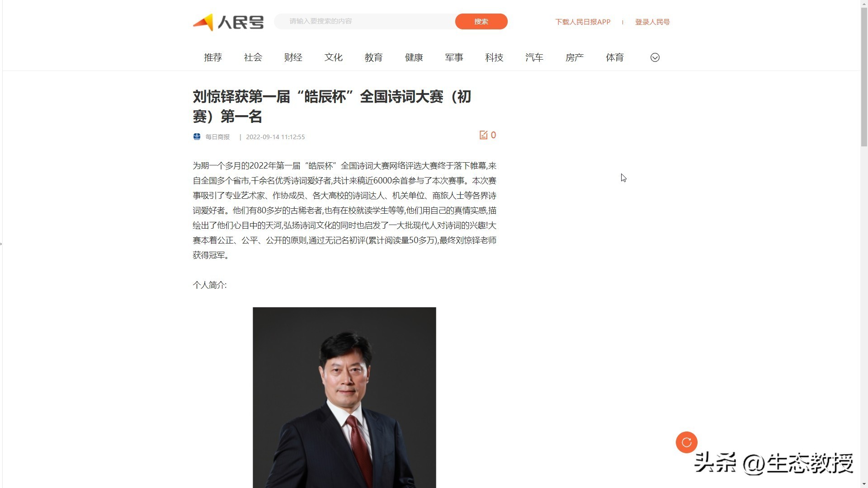
Task: Go to the 财经 category
Action: (293, 57)
